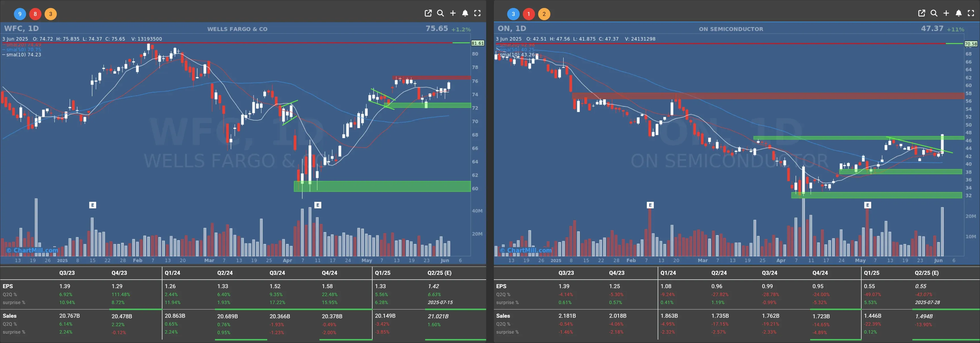The width and height of the screenshot is (980, 343).
Task: Click the April earnings E marker on WFC chart
Action: (318, 205)
